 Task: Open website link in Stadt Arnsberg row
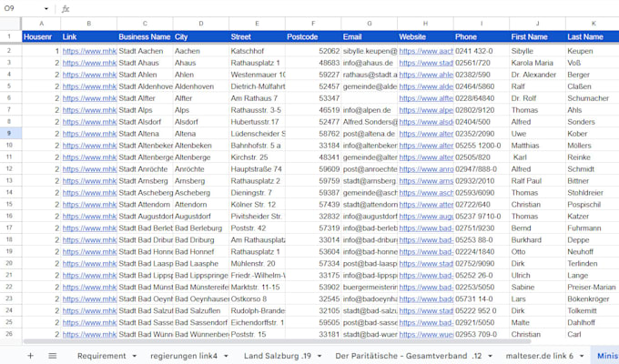pos(426,181)
